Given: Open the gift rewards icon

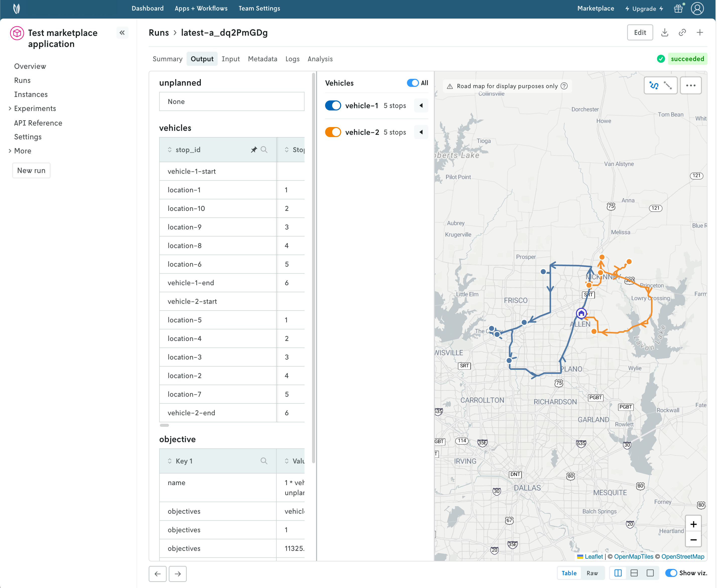Looking at the screenshot, I should click(x=678, y=9).
